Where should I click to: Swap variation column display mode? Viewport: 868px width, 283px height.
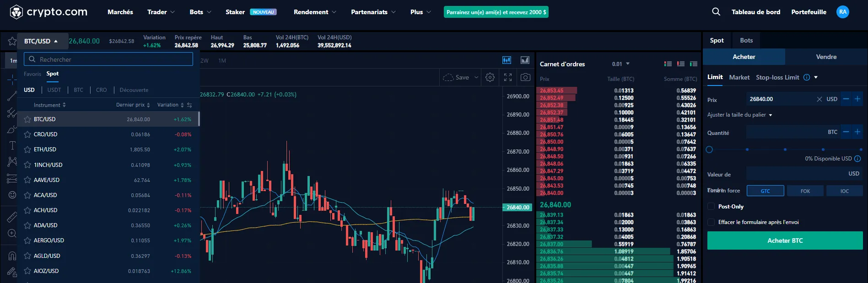189,105
